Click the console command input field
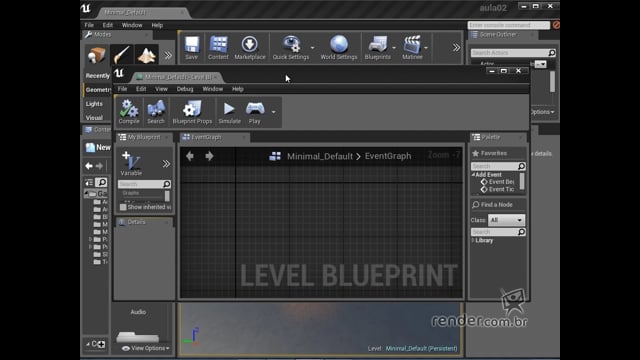Viewport: 640px width, 360px height. tap(508, 25)
